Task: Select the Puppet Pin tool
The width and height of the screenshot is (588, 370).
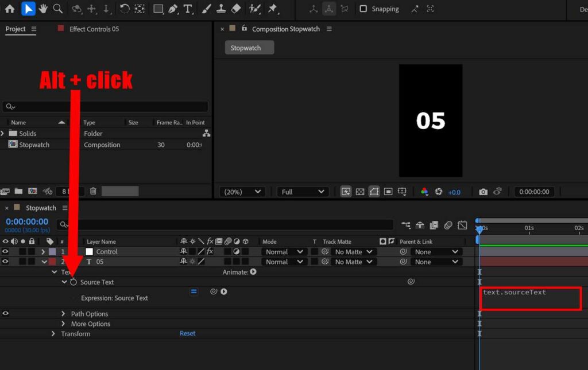Action: [x=273, y=9]
